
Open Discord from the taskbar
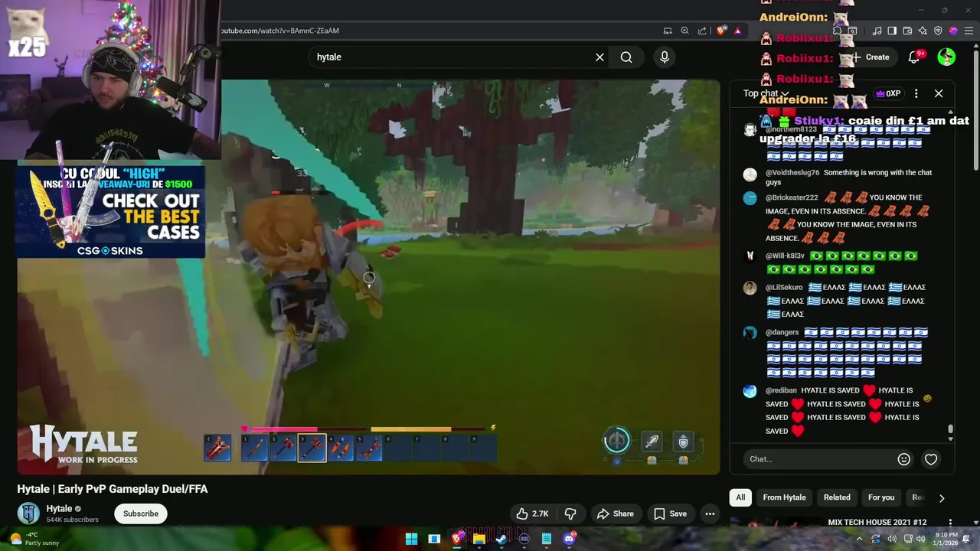tap(569, 539)
